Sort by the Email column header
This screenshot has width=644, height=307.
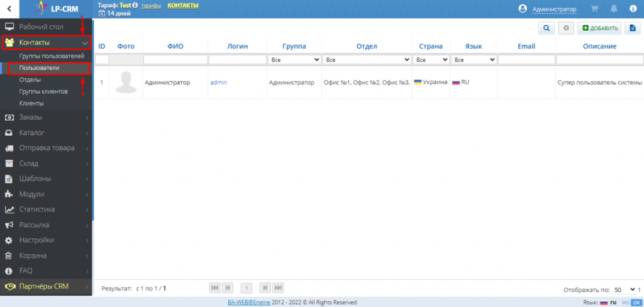(x=526, y=47)
